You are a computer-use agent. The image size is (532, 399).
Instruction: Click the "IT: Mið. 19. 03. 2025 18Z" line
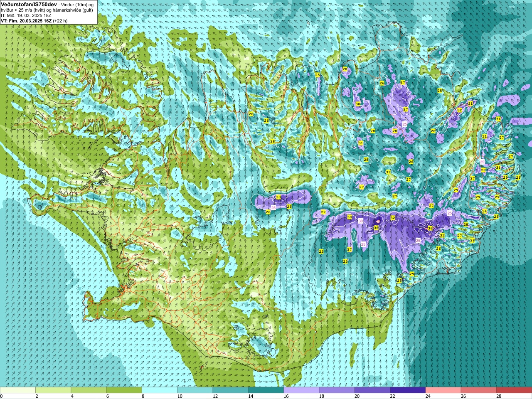[x=26, y=15]
